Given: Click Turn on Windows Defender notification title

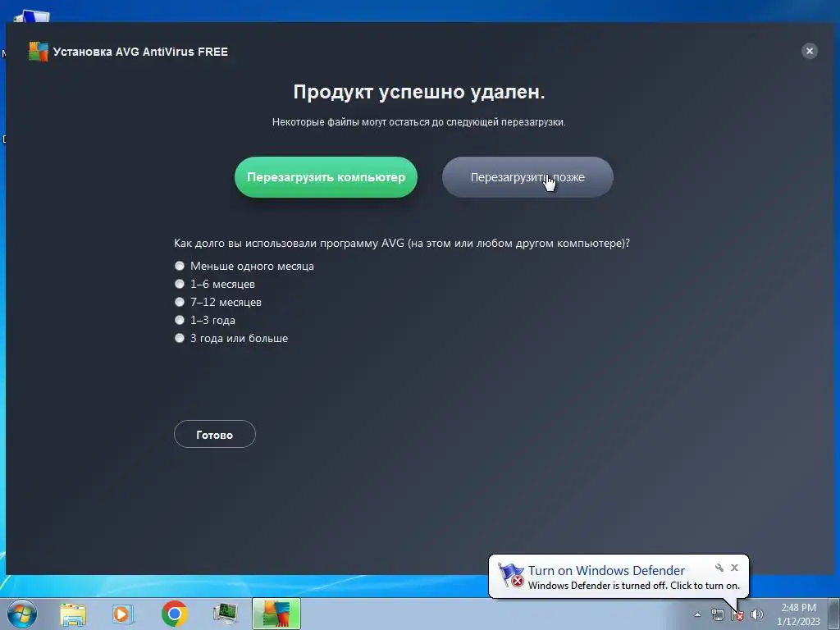Looking at the screenshot, I should pos(606,571).
